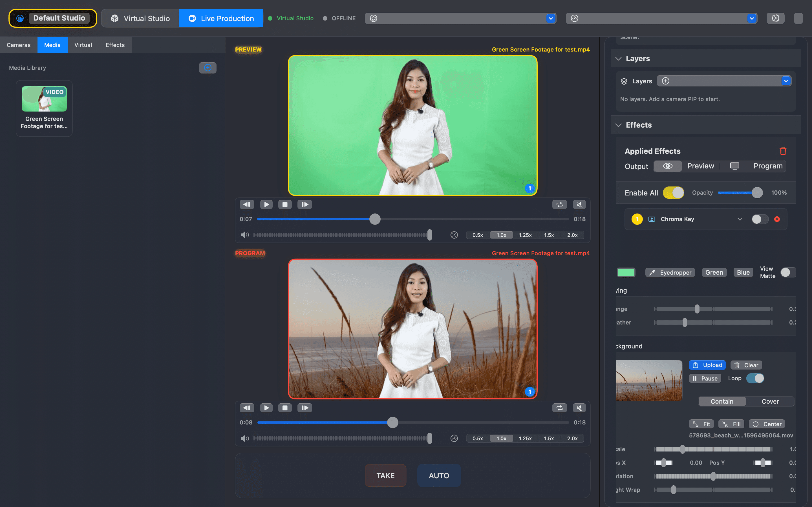Click the green key color swatch
Image resolution: width=812 pixels, height=507 pixels.
click(x=626, y=272)
